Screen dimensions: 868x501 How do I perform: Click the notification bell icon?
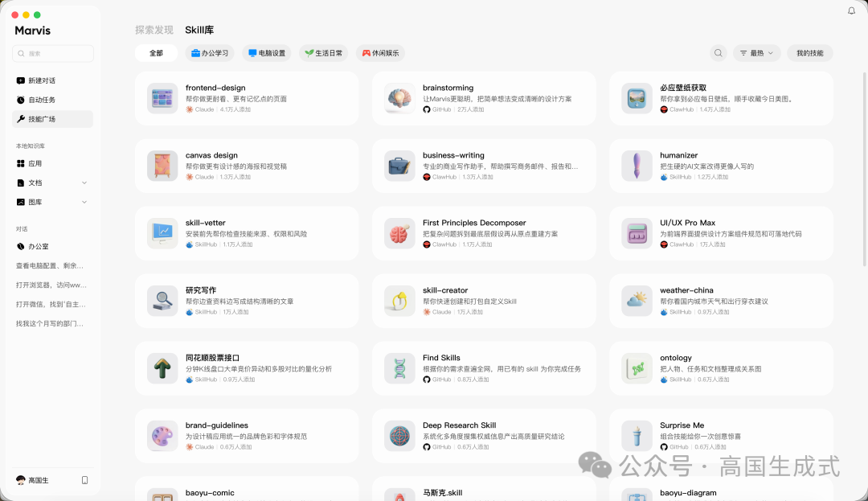[851, 10]
